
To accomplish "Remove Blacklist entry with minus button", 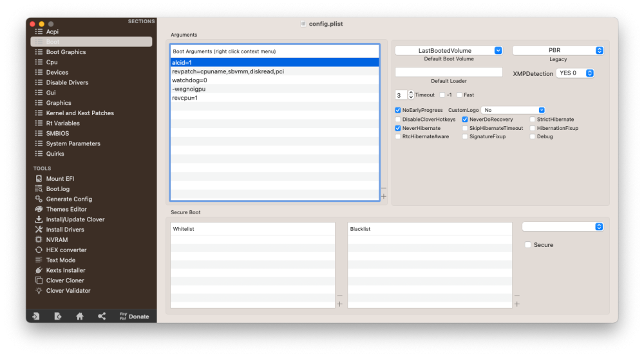I will 516,296.
